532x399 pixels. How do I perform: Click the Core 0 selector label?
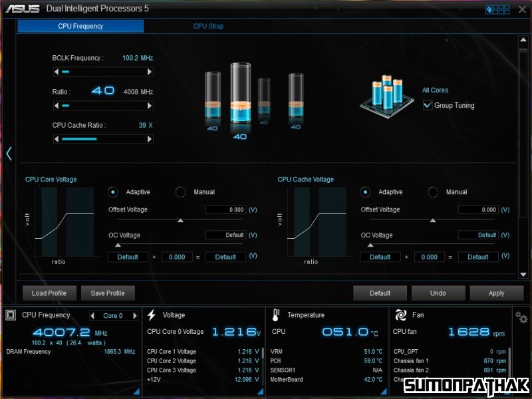tap(113, 316)
